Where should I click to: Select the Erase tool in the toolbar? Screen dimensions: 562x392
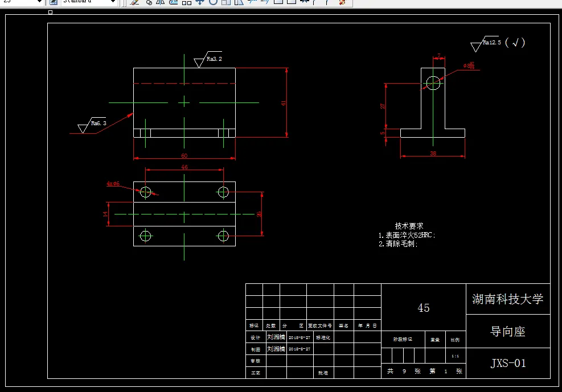pos(135,2)
